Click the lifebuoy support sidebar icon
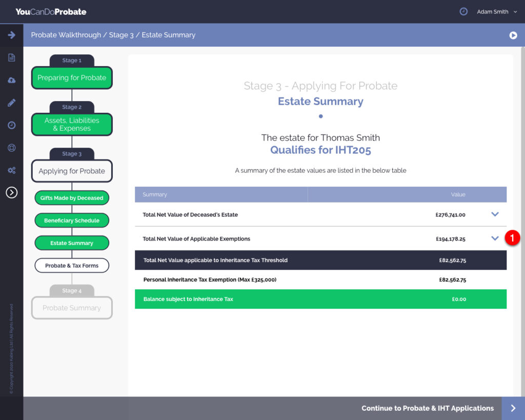Viewport: 525px width, 420px height. click(x=11, y=148)
